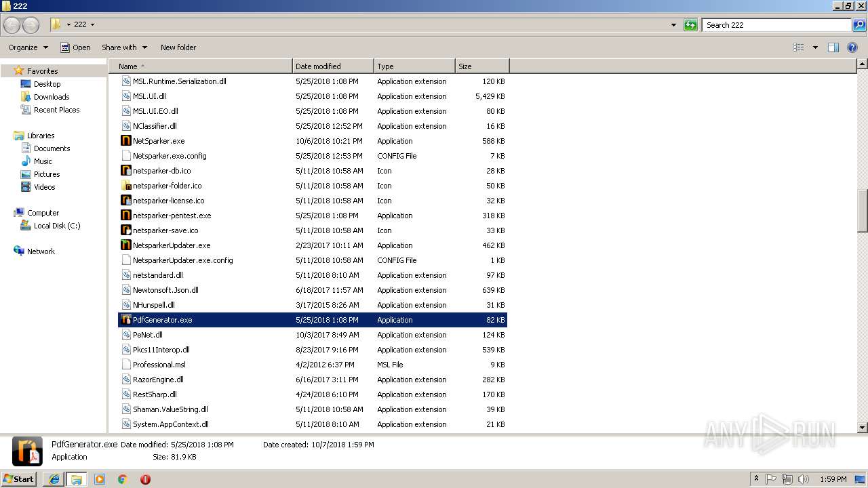Click the PdfGenerator.exe file icon

click(x=125, y=320)
